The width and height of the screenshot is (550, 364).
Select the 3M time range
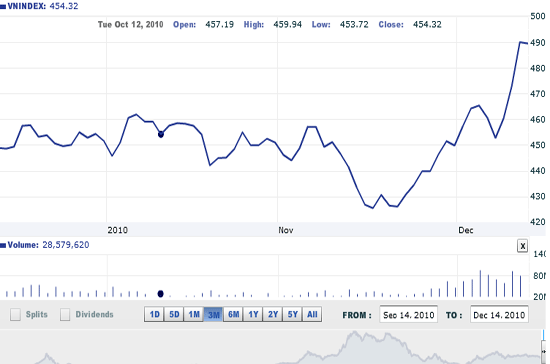pyautogui.click(x=213, y=314)
